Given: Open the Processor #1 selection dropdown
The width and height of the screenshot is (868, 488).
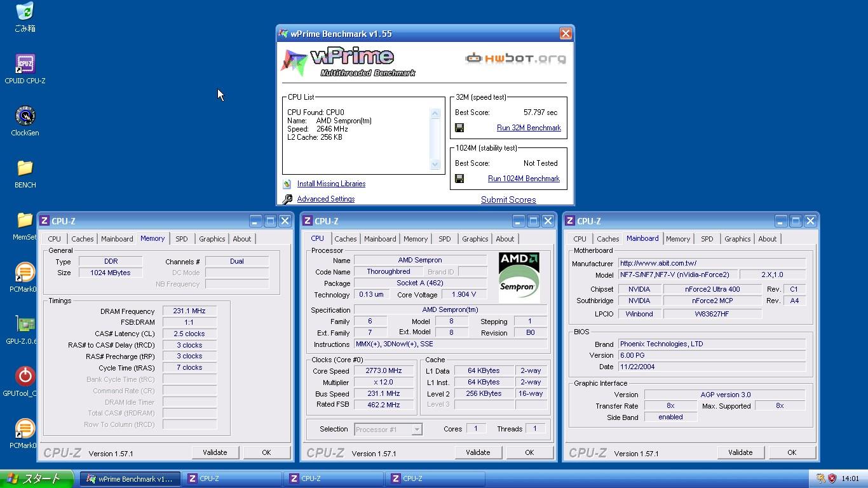Looking at the screenshot, I should (388, 430).
